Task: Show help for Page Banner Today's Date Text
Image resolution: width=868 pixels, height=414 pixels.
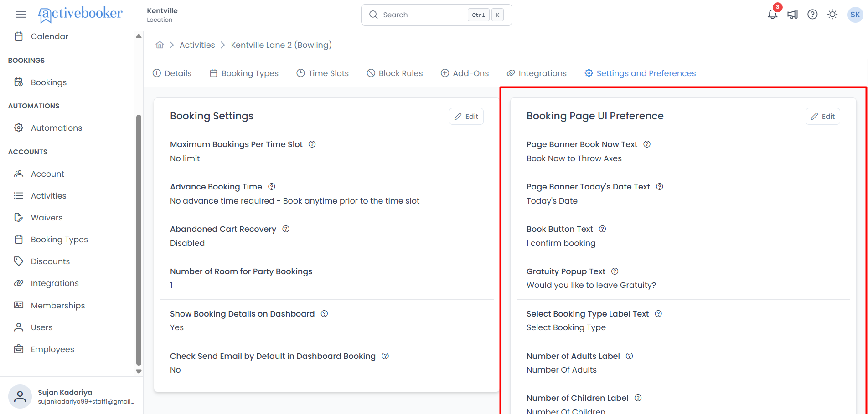Action: pyautogui.click(x=660, y=187)
